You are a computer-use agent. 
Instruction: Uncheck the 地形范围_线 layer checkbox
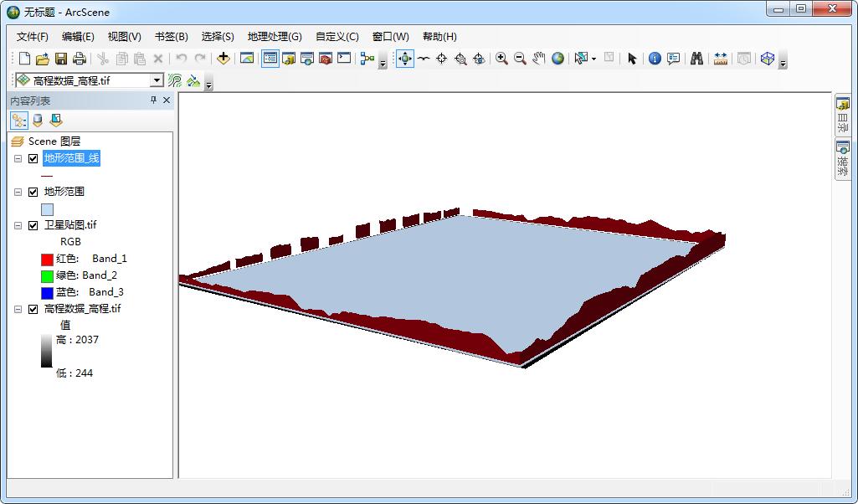[x=33, y=158]
